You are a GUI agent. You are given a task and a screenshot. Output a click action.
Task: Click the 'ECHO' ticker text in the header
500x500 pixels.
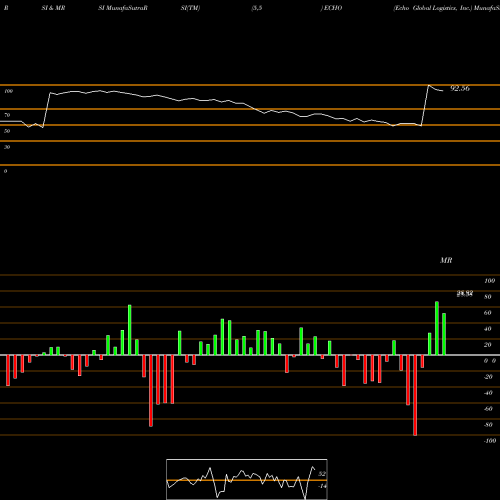[x=333, y=8]
